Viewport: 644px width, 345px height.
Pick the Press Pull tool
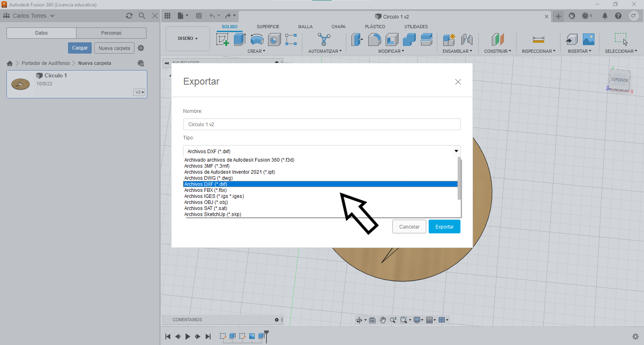tap(357, 39)
